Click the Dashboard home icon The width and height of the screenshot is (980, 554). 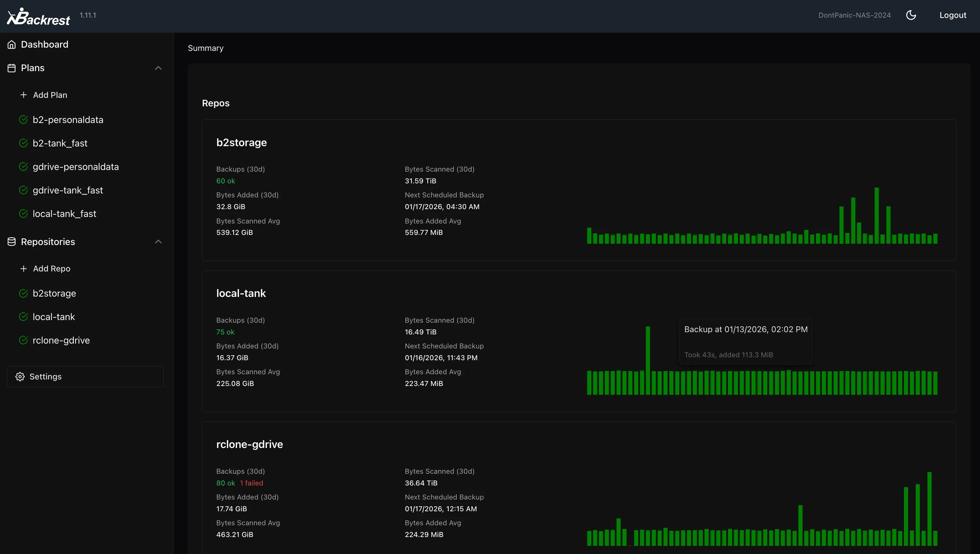pos(12,44)
